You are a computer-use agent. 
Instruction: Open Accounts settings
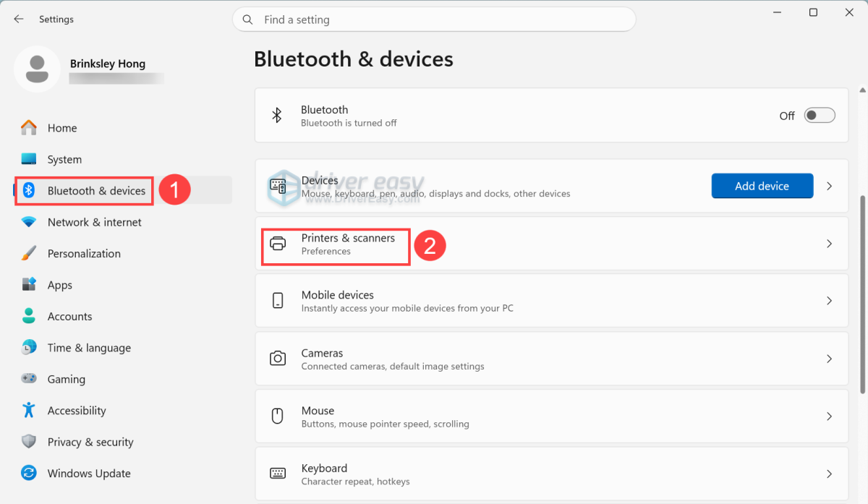click(x=123, y=316)
